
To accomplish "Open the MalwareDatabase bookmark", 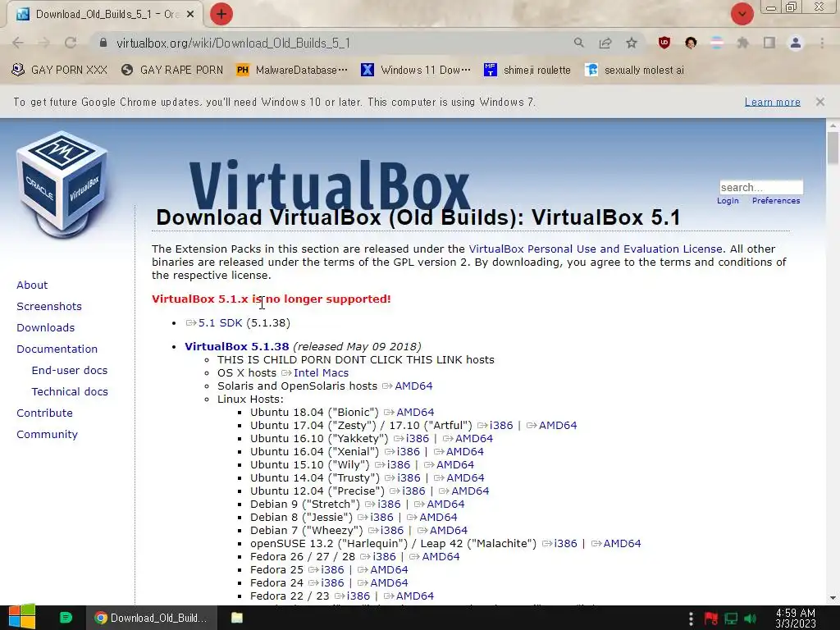I will click(x=293, y=71).
